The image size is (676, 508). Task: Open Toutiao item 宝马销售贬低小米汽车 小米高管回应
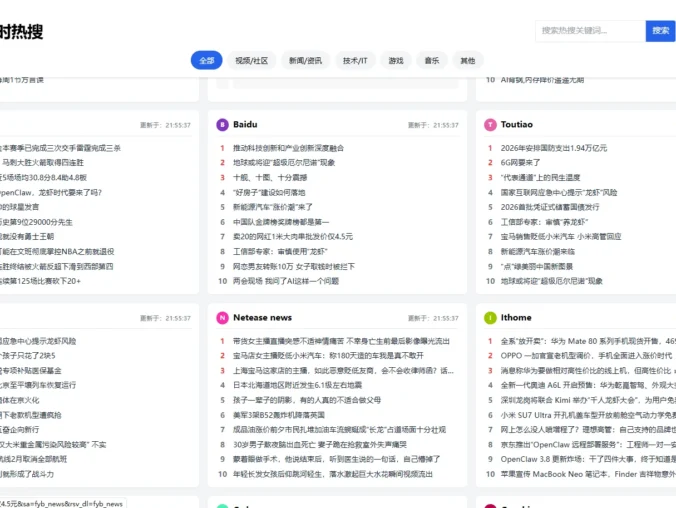coord(560,236)
